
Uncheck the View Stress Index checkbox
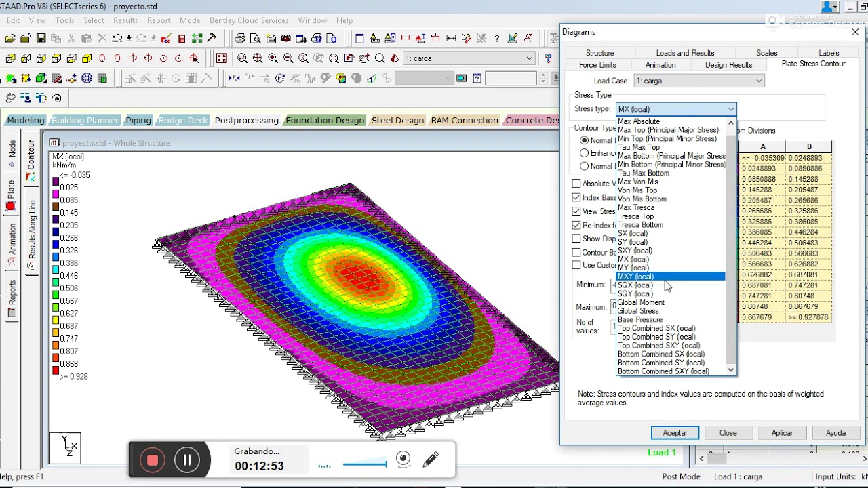pos(576,211)
